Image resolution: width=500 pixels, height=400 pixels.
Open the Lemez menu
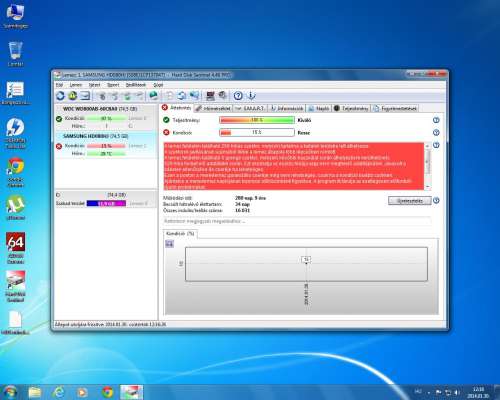pos(76,85)
